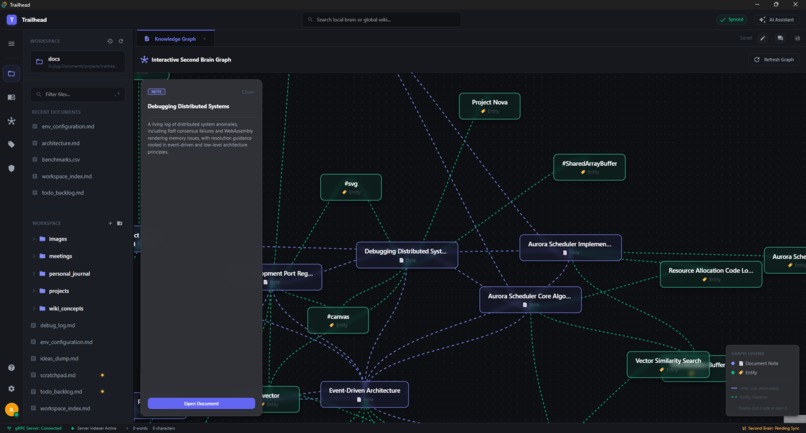806x433 pixels.
Task: Click the docs workspace folder
Action: [78, 62]
